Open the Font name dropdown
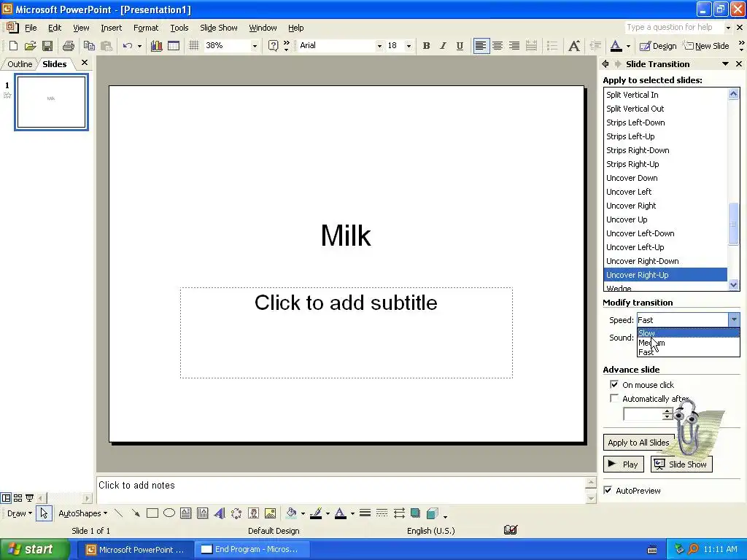 click(x=379, y=46)
